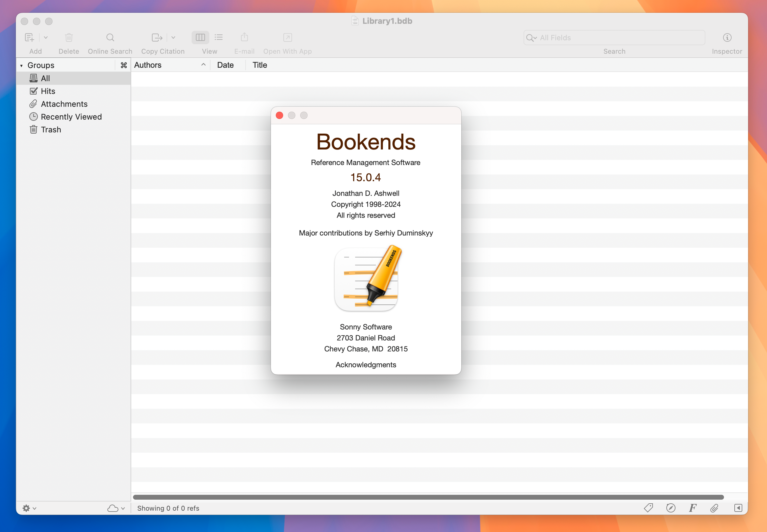This screenshot has width=767, height=532.
Task: Click the Add reference icon
Action: (29, 37)
